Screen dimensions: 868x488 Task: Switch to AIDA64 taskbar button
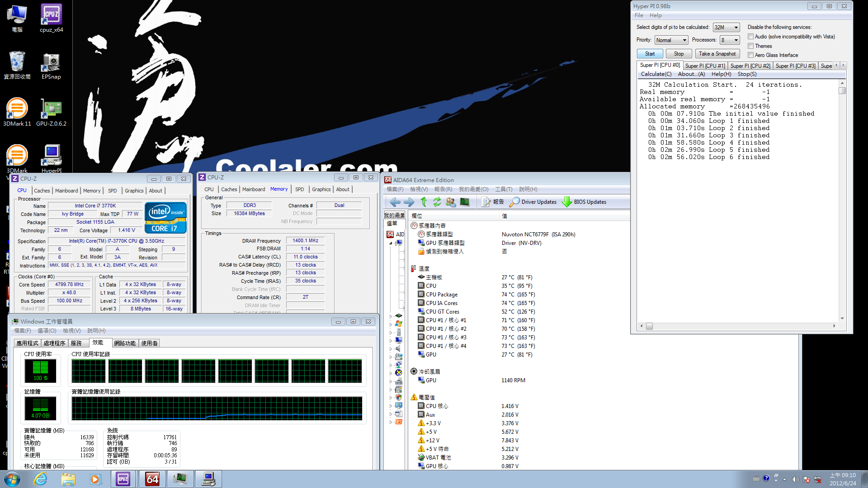pos(152,479)
